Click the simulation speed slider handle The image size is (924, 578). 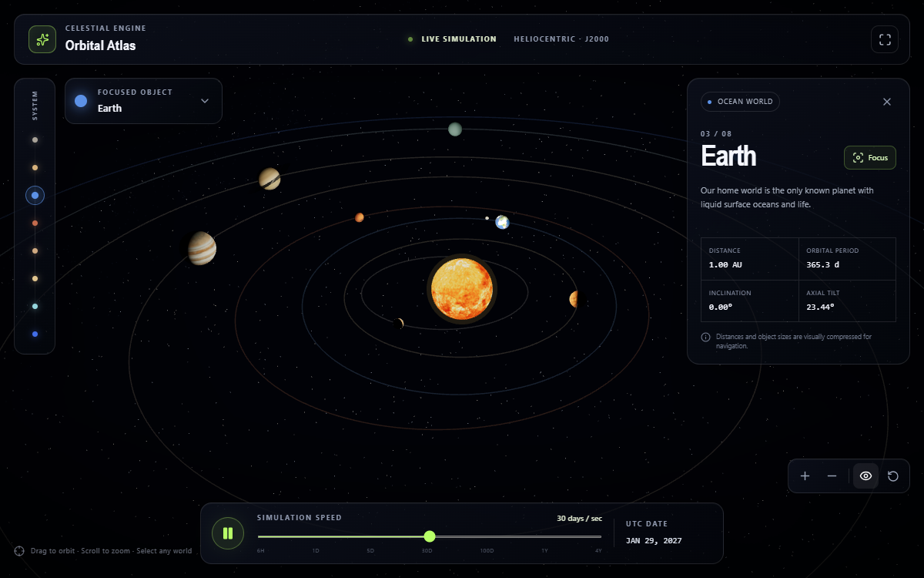(x=430, y=536)
